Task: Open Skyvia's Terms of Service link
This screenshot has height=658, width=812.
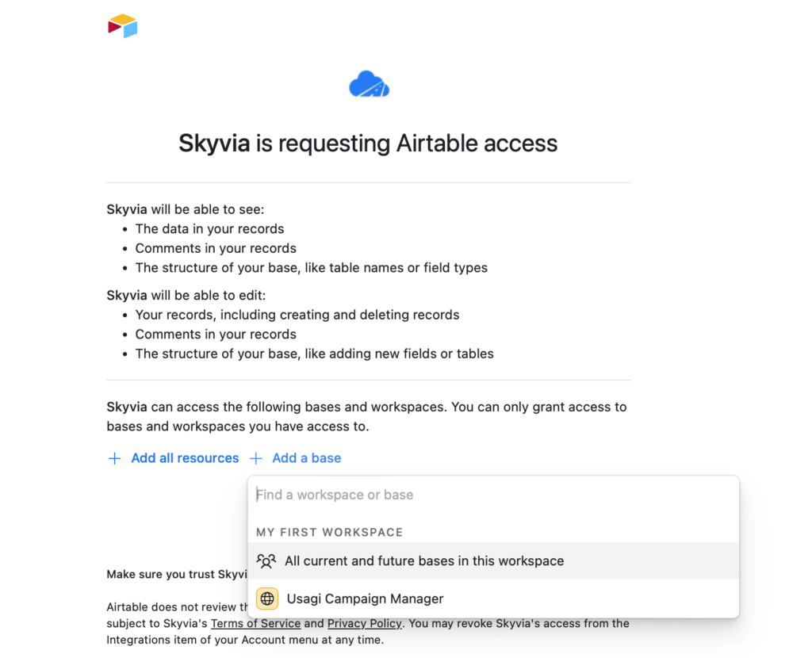Action: [x=255, y=623]
